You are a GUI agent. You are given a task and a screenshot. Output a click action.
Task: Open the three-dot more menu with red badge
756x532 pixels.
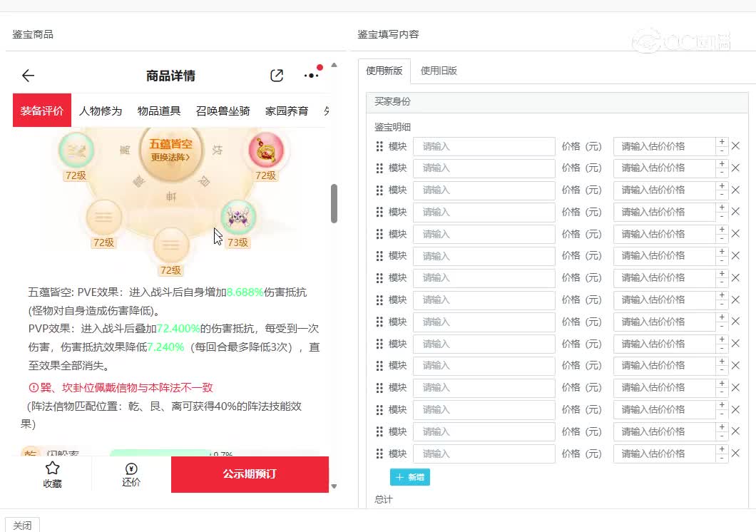[x=312, y=75]
